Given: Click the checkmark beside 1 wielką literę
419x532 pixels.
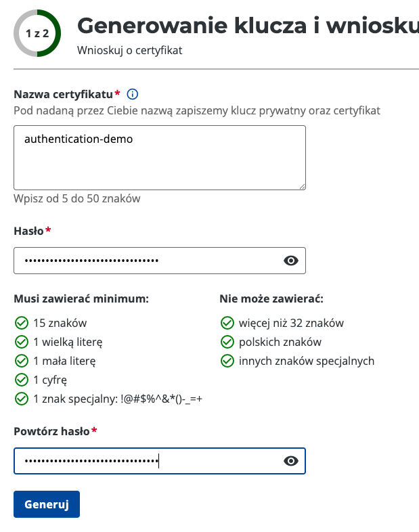Looking at the screenshot, I should (21, 342).
